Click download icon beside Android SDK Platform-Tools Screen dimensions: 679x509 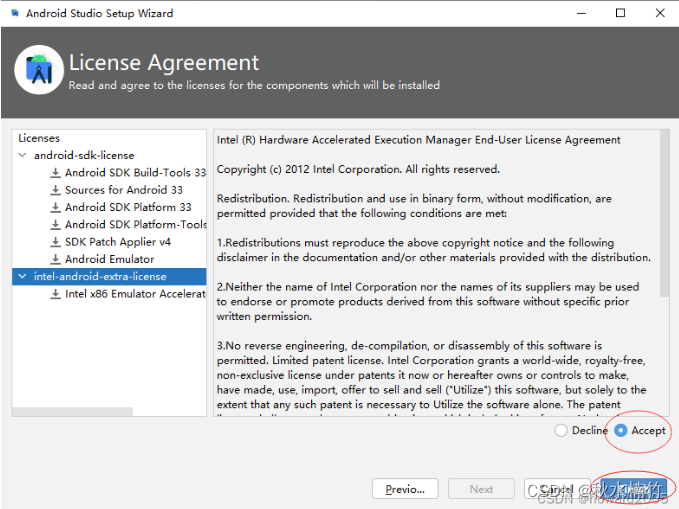55,225
